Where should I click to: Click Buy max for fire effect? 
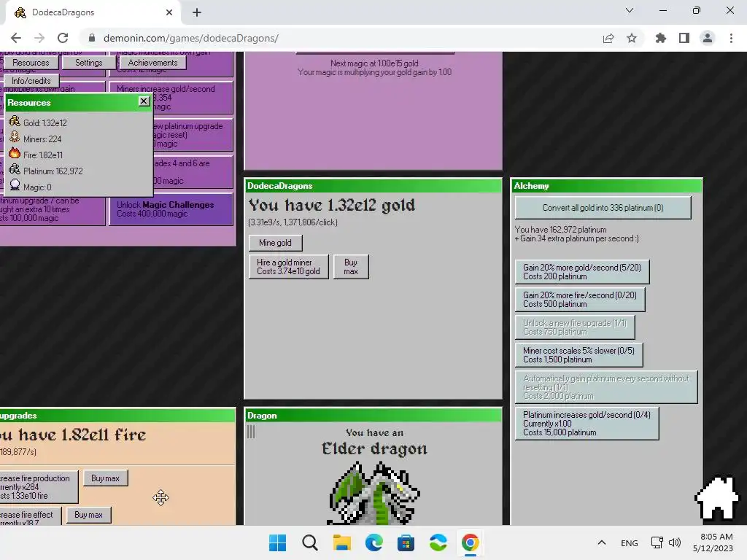88,515
